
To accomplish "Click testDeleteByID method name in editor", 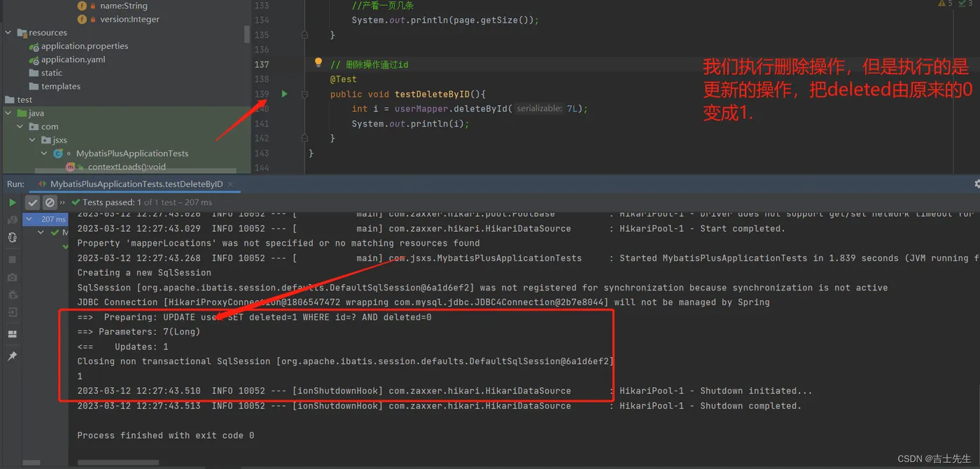I will [433, 94].
